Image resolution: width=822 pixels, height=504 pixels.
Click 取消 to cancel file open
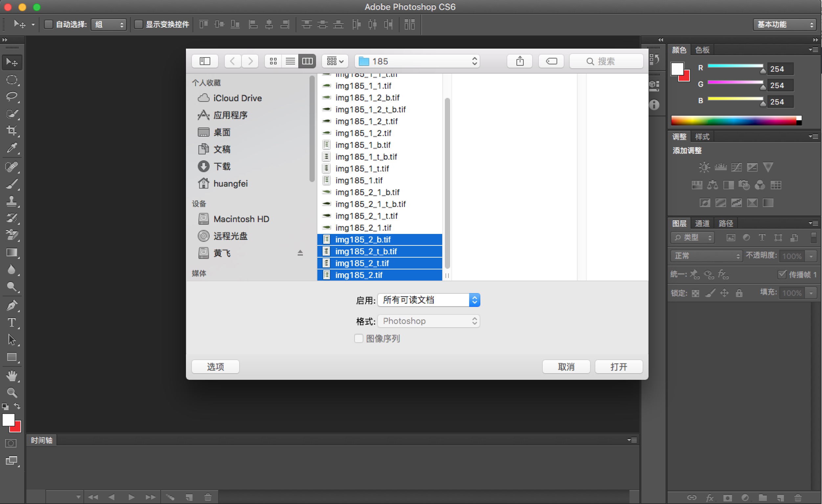coord(566,367)
